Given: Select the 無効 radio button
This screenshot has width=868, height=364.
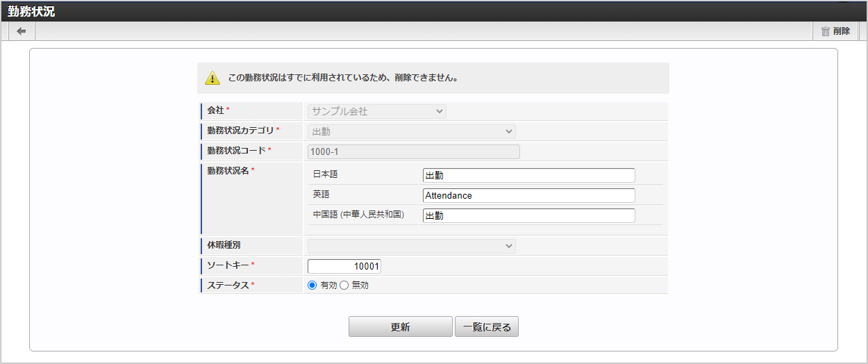Looking at the screenshot, I should (344, 286).
